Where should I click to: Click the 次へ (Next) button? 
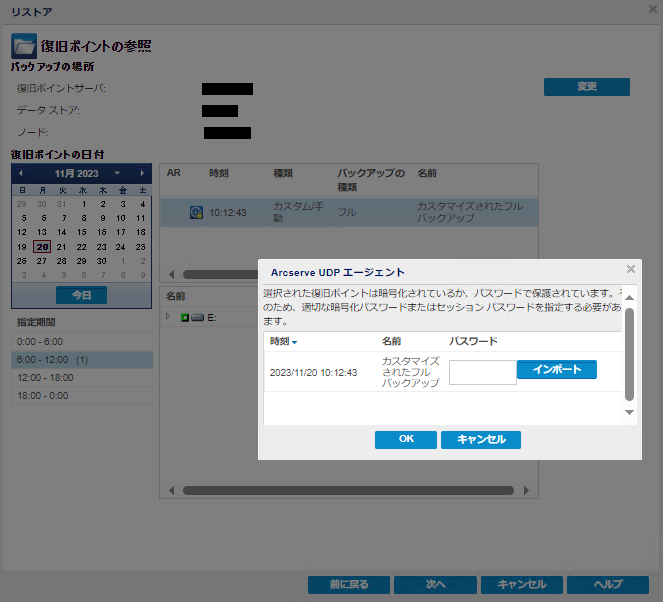pos(435,585)
